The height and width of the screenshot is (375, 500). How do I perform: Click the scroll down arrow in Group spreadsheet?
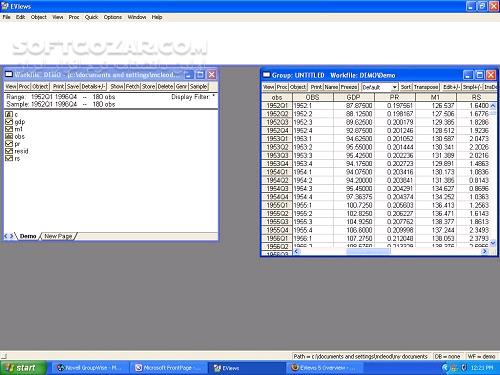click(493, 243)
